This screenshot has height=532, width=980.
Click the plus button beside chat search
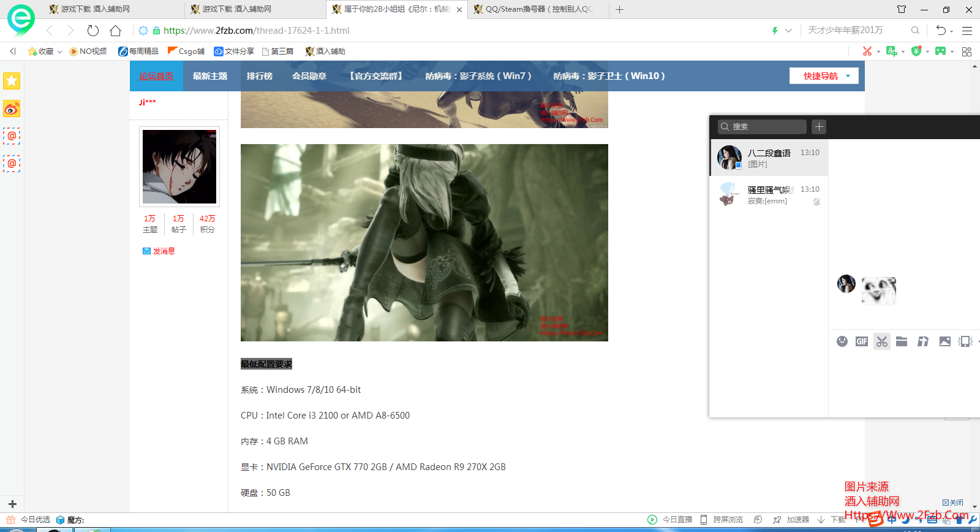(819, 127)
